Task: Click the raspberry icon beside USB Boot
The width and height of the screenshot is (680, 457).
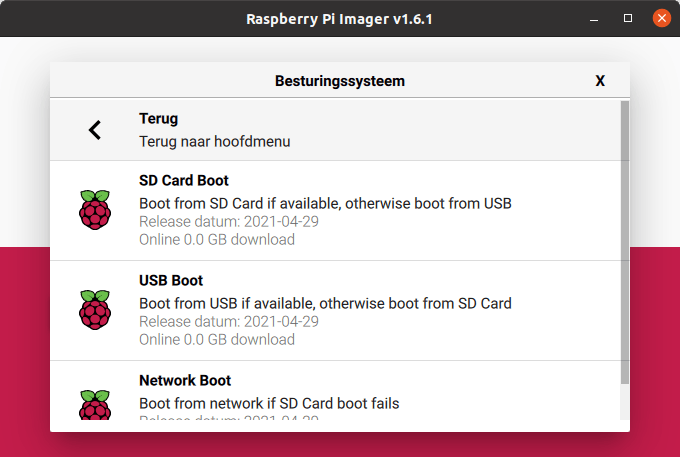Action: 95,310
